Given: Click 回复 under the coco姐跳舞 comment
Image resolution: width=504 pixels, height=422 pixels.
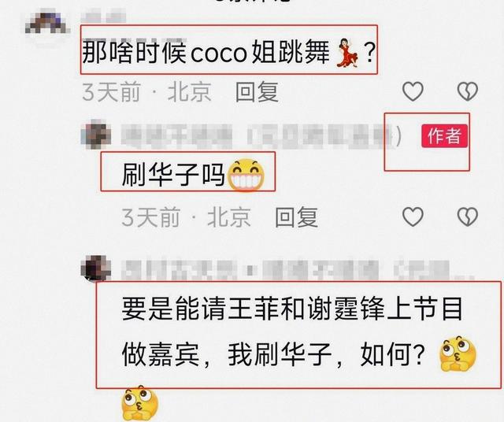Looking at the screenshot, I should [x=257, y=92].
